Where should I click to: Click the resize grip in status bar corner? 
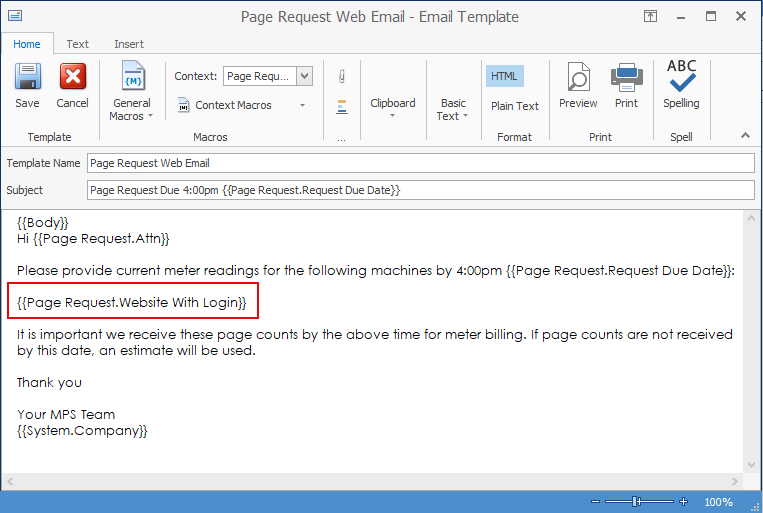756,507
